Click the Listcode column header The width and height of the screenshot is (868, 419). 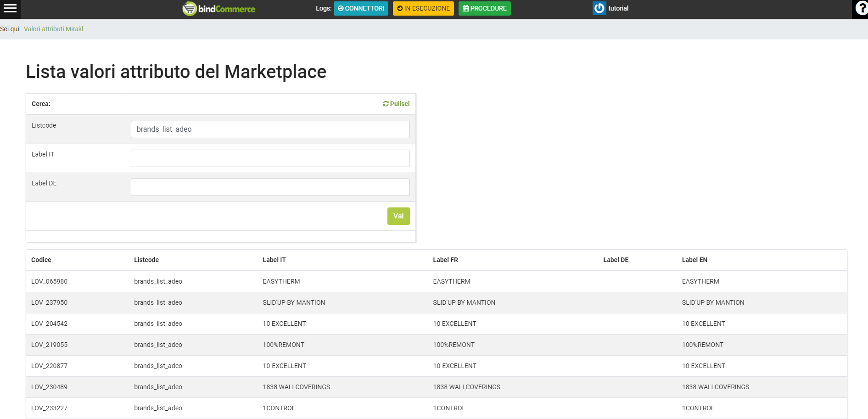pos(146,260)
